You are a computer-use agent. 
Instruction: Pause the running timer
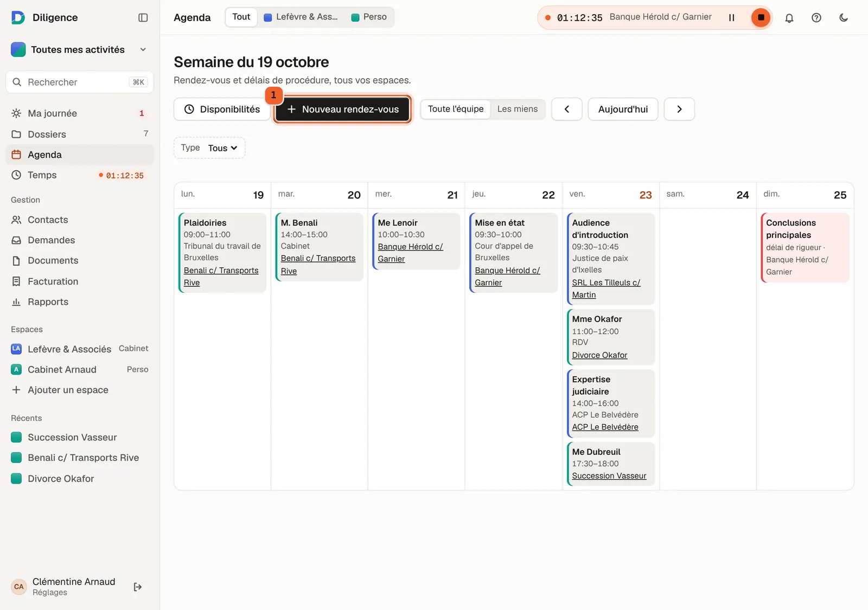pos(731,17)
